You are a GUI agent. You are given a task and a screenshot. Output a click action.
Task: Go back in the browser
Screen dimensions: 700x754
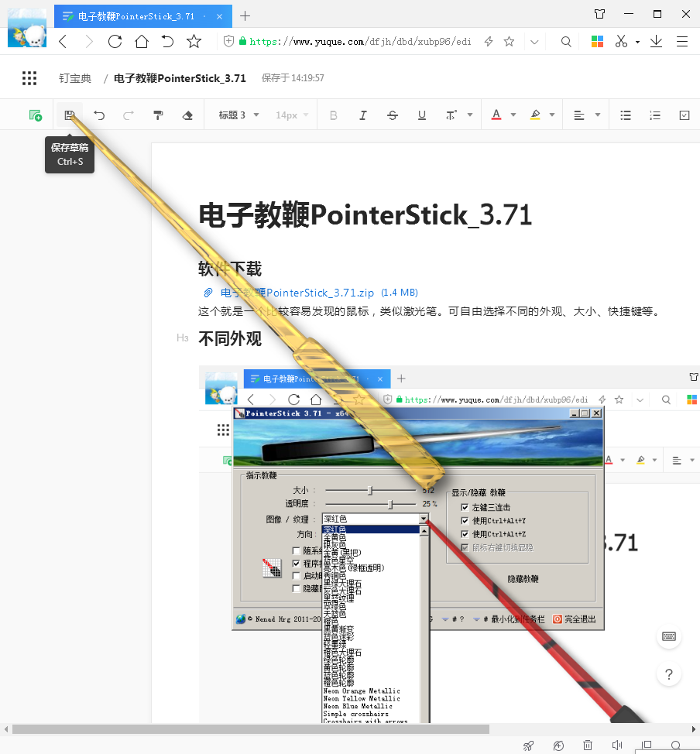click(x=63, y=41)
